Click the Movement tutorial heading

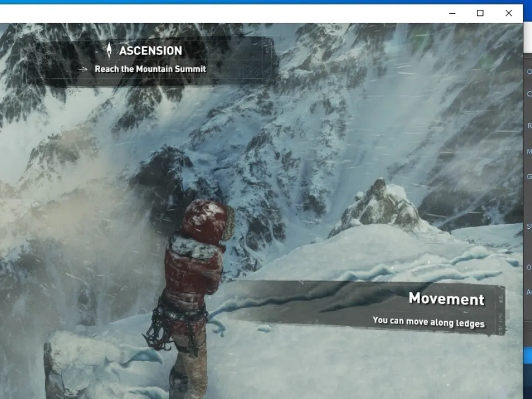coord(447,299)
